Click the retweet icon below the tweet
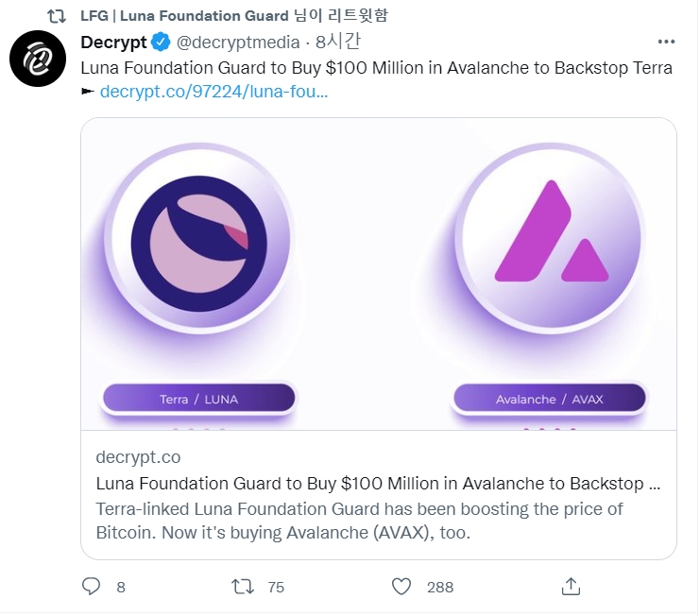Viewport: 700px width, 616px height. (x=243, y=587)
